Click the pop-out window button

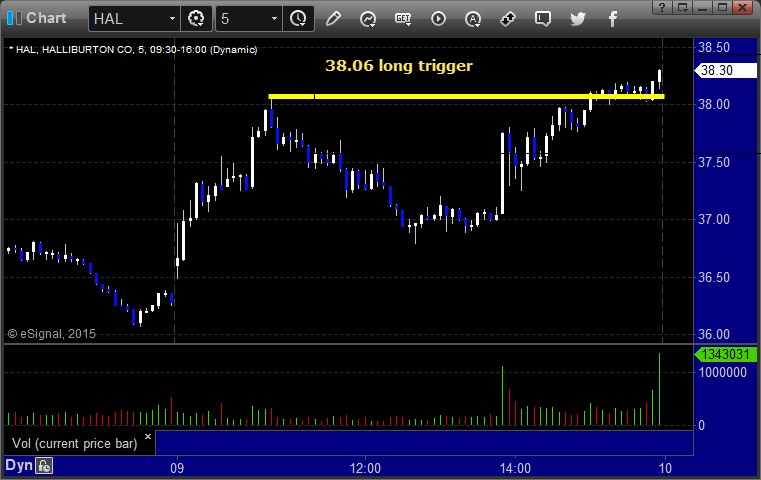pyautogui.click(x=683, y=7)
